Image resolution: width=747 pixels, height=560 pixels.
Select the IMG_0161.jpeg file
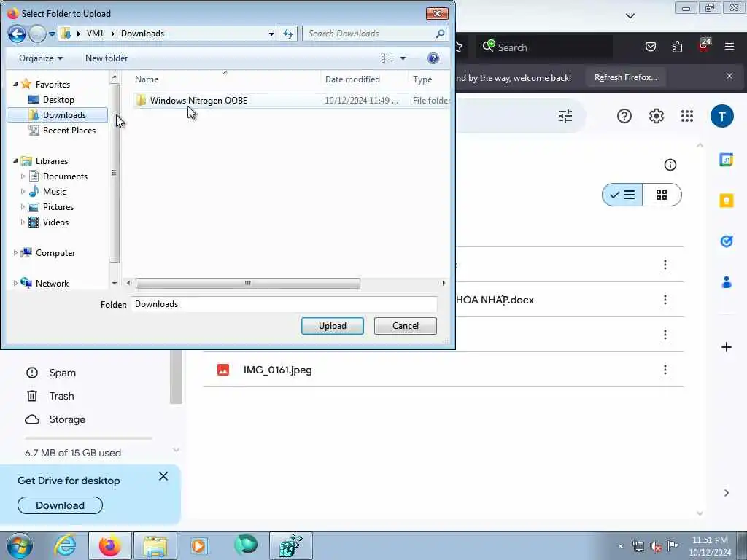(x=444, y=370)
